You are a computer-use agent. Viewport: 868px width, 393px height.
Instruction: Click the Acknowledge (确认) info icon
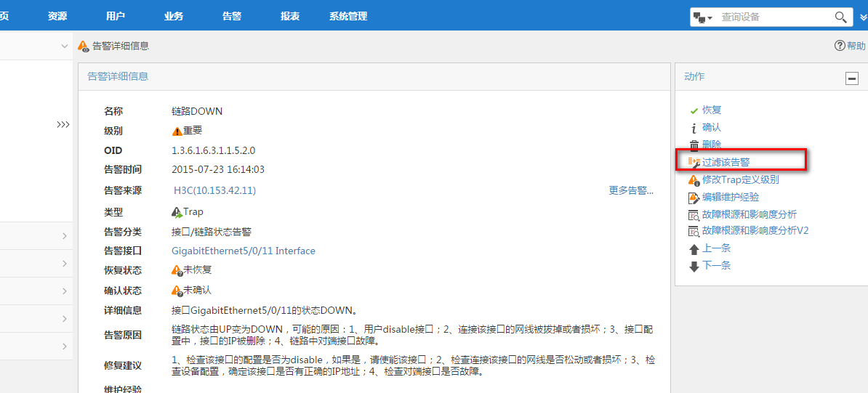(x=694, y=128)
